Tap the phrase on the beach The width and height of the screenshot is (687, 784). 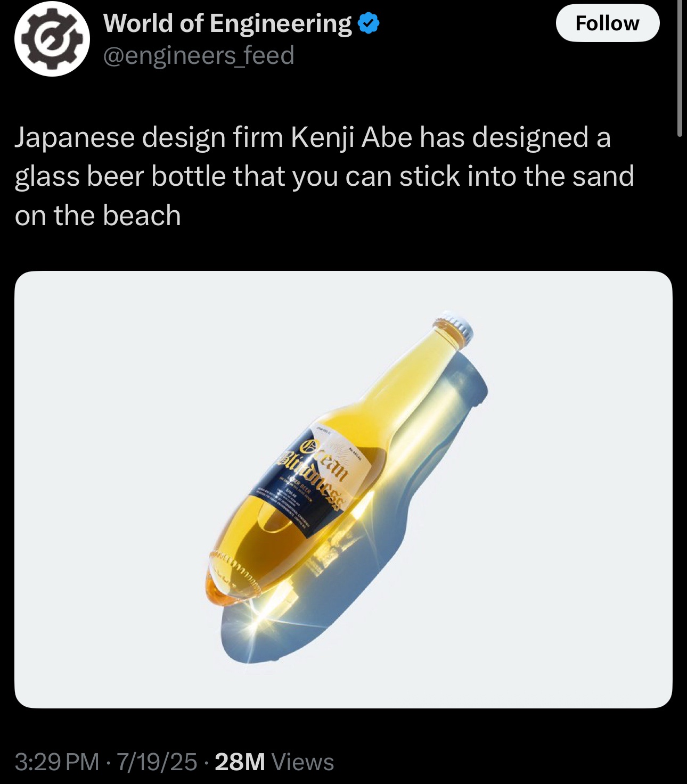[x=98, y=216]
